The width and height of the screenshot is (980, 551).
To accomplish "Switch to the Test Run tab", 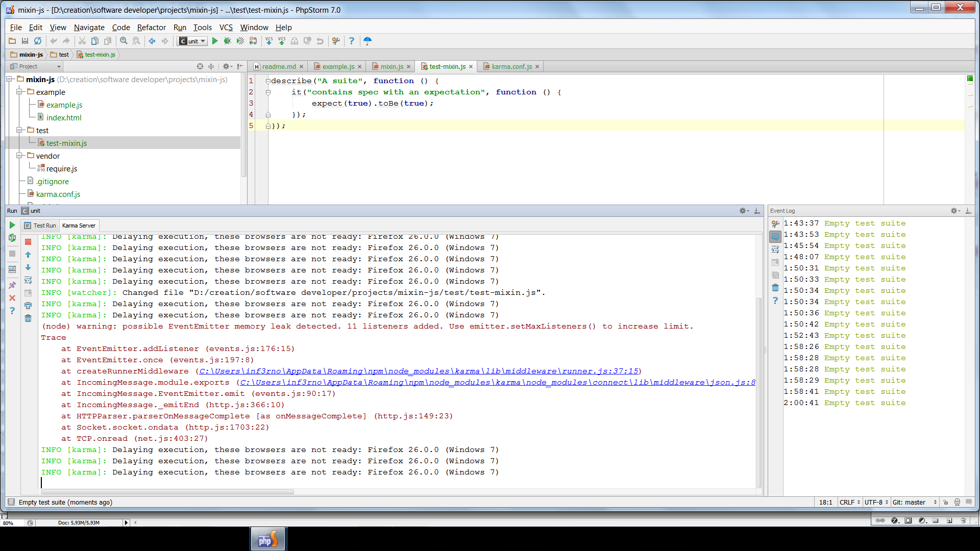I will tap(41, 226).
